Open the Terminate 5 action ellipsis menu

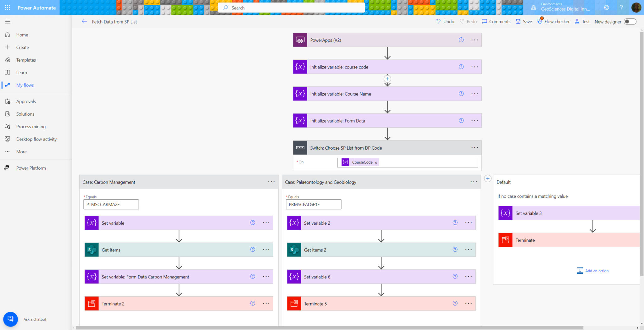[468, 303]
